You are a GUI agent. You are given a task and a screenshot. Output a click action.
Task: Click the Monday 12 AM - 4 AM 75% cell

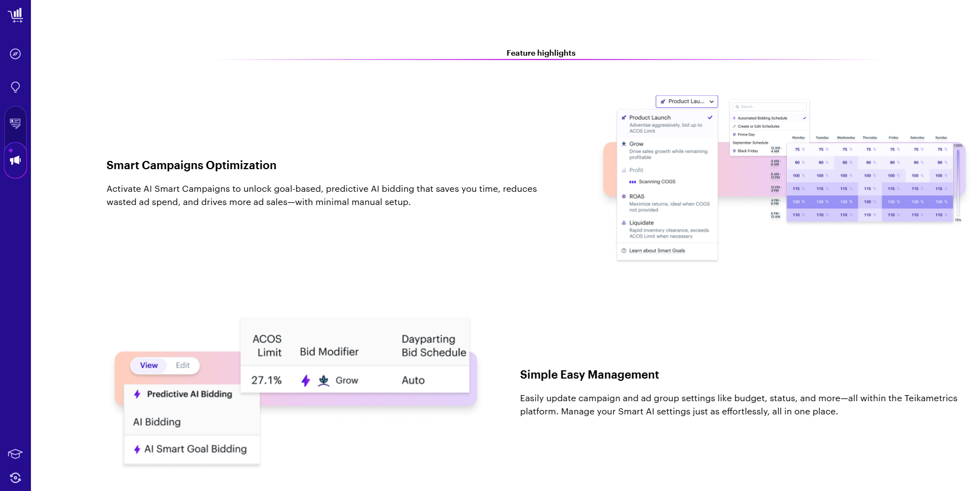(x=798, y=149)
